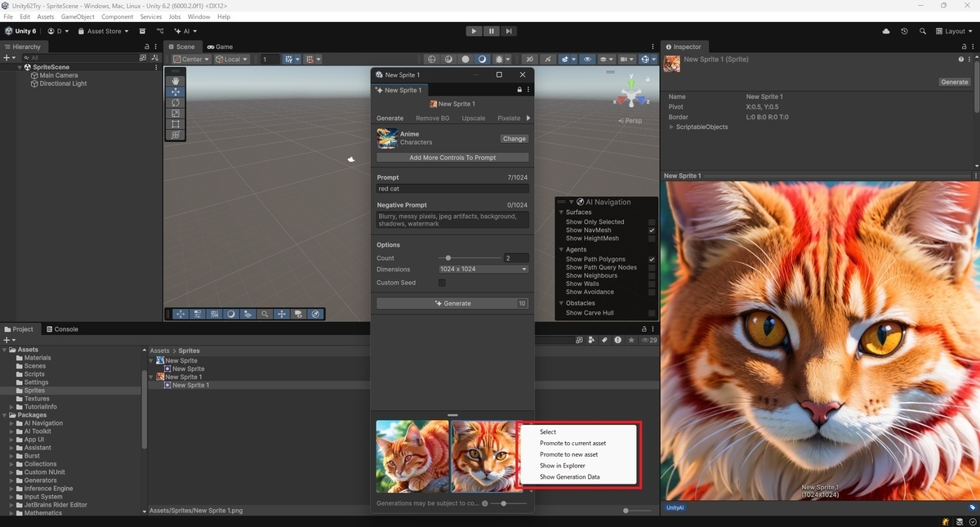Open the undo history icon
Screen dimensions: 980x527
[x=904, y=31]
